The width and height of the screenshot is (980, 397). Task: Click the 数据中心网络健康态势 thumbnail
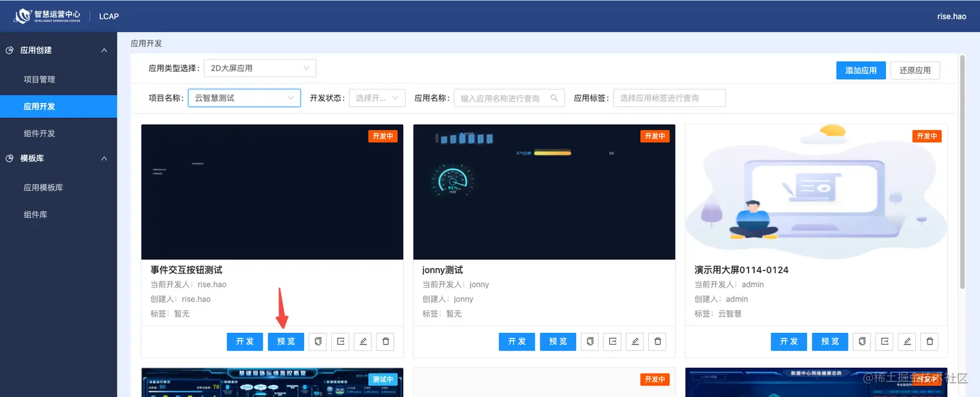816,382
